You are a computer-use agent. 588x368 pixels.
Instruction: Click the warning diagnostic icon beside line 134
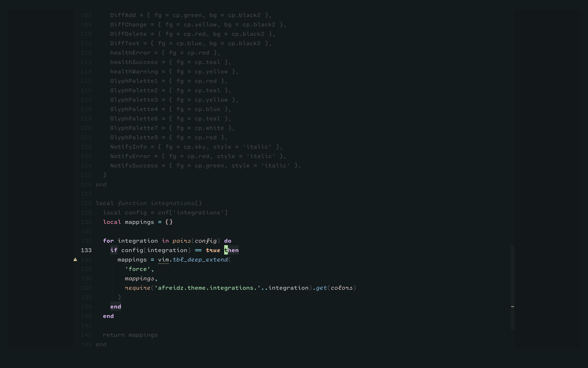click(x=75, y=259)
